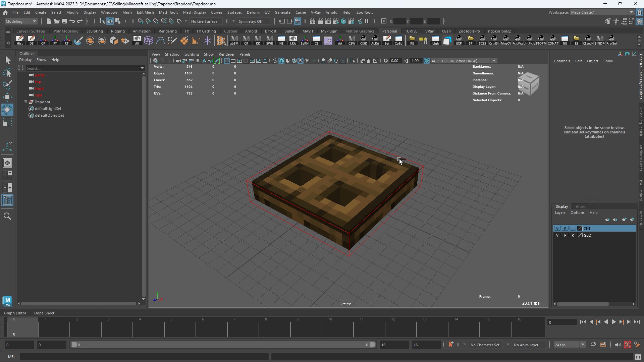This screenshot has width=644, height=362.
Task: Open the Outliner search filter dropdown
Action: click(142, 68)
